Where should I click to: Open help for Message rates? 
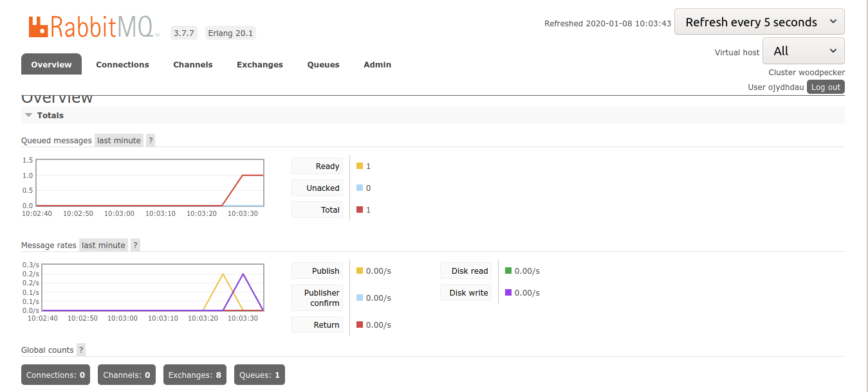coord(135,245)
